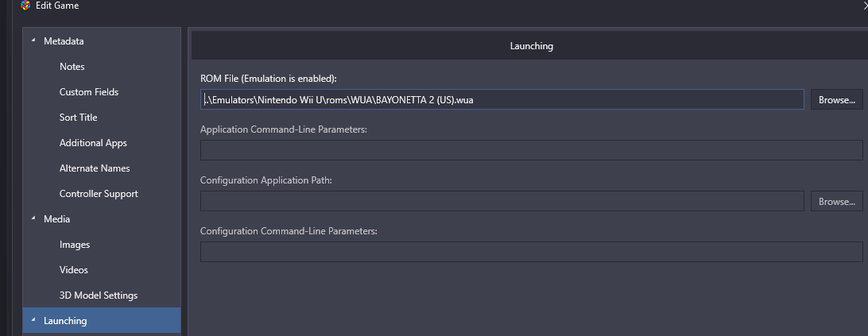Click the 'Application Command-Line Parameters:' label

click(283, 129)
